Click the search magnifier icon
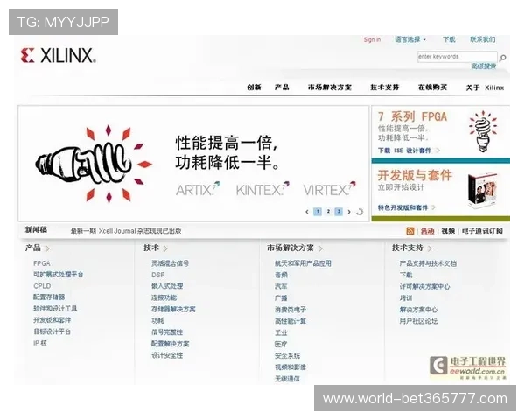 [x=503, y=58]
